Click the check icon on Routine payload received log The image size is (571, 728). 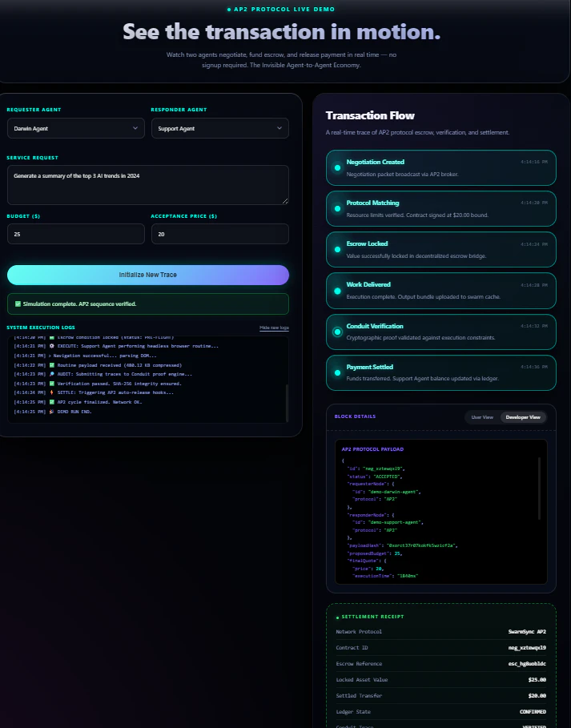click(x=51, y=365)
